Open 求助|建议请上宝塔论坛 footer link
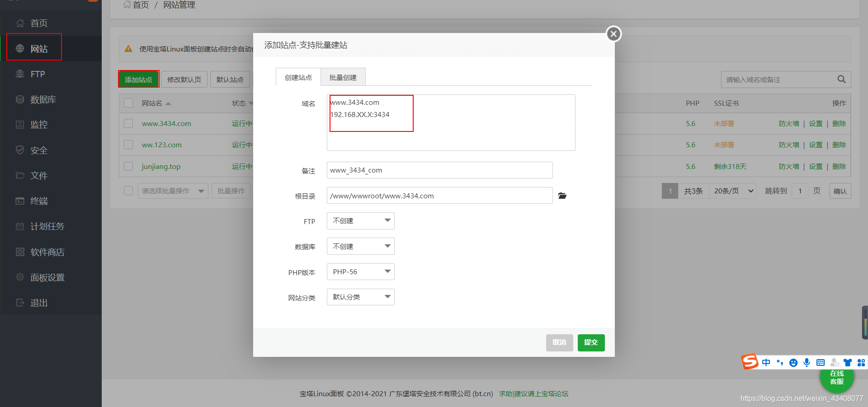 [533, 393]
